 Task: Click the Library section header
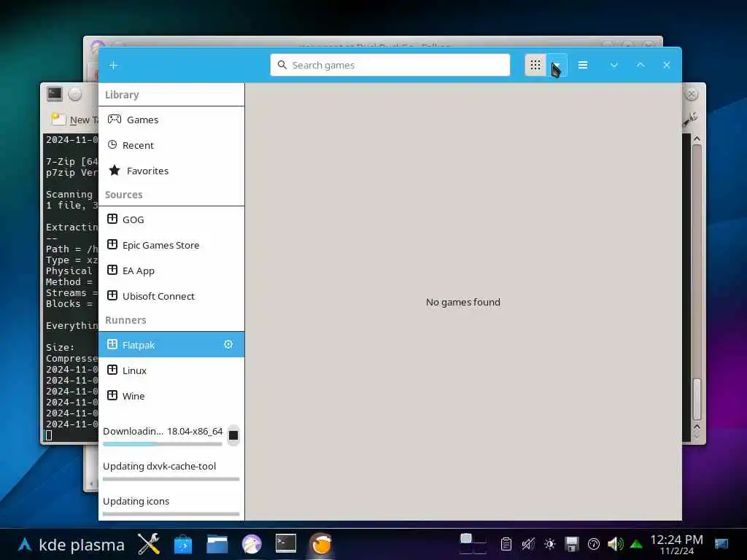coord(122,95)
